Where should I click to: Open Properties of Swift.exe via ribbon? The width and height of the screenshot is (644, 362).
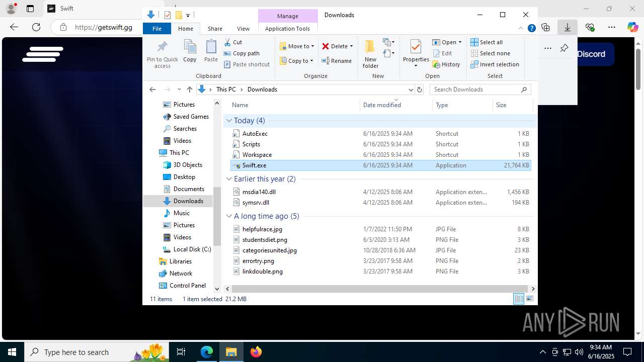click(416, 53)
